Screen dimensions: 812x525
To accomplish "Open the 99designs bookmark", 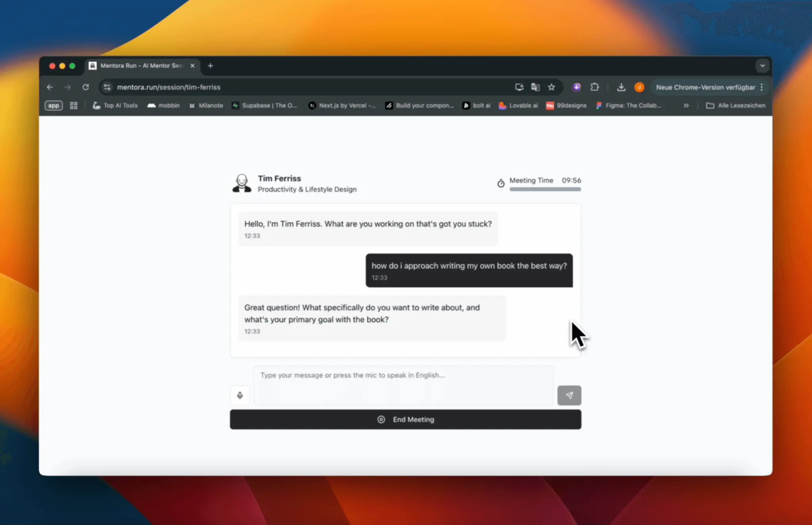I will tap(566, 105).
